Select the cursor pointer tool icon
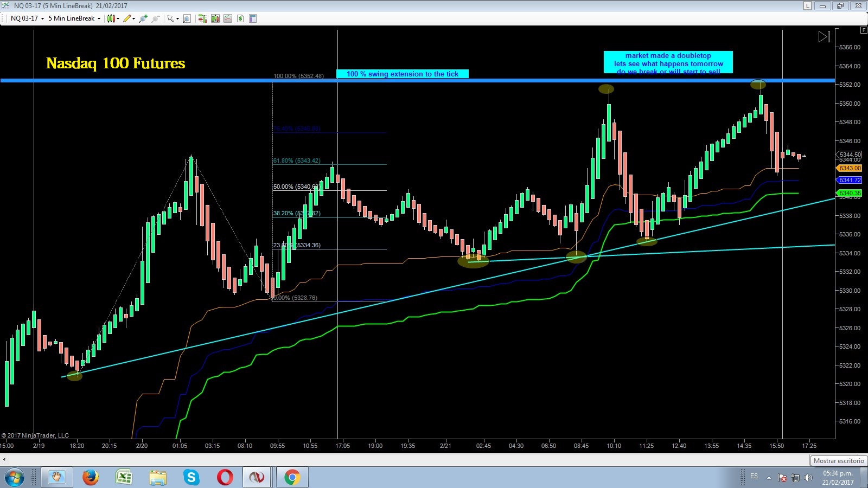The width and height of the screenshot is (868, 488). (x=170, y=18)
